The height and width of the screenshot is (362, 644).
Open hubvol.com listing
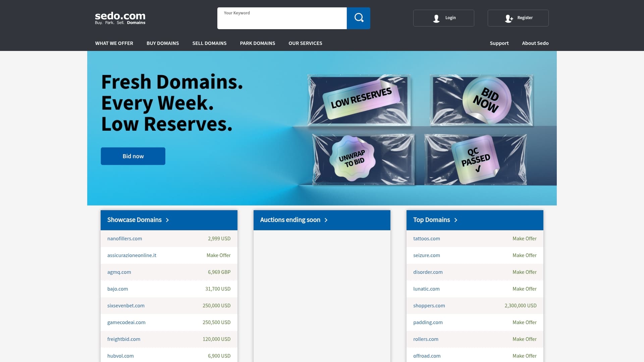120,356
